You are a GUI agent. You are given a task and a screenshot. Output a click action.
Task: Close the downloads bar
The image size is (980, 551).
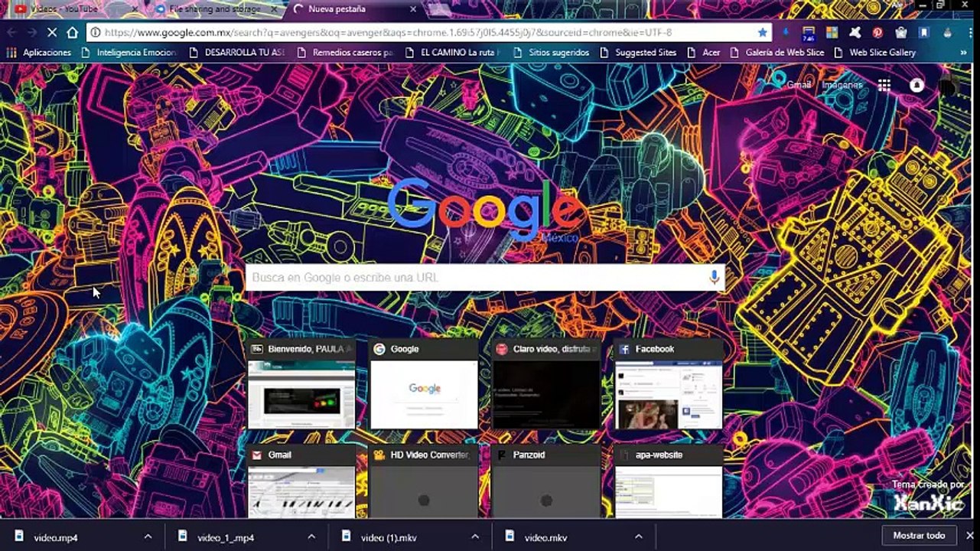coord(970,536)
